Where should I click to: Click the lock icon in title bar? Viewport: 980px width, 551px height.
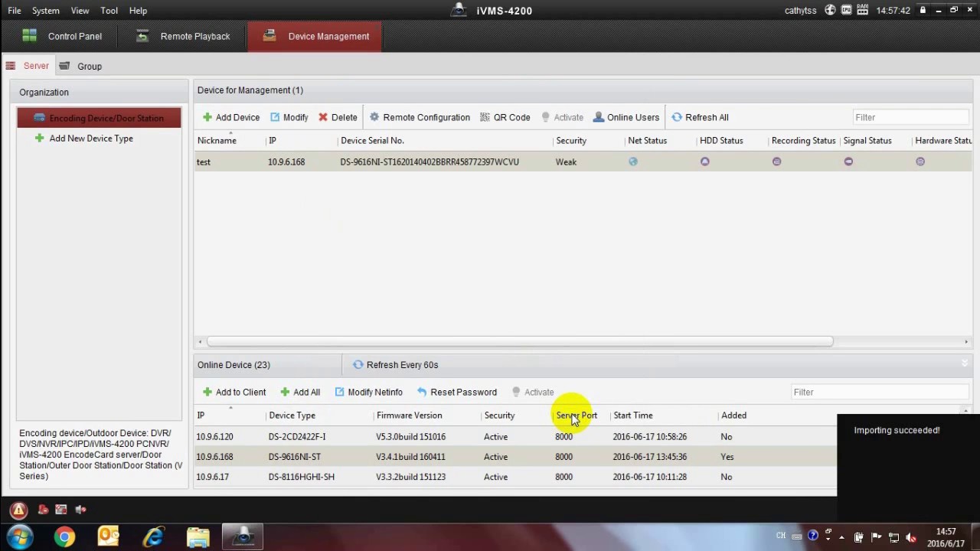pyautogui.click(x=923, y=11)
